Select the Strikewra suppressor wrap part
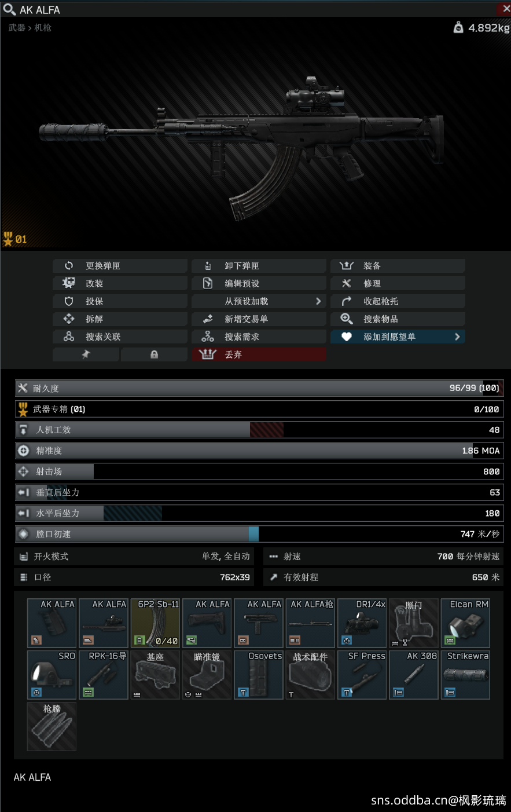Image resolution: width=511 pixels, height=812 pixels. coord(465,675)
